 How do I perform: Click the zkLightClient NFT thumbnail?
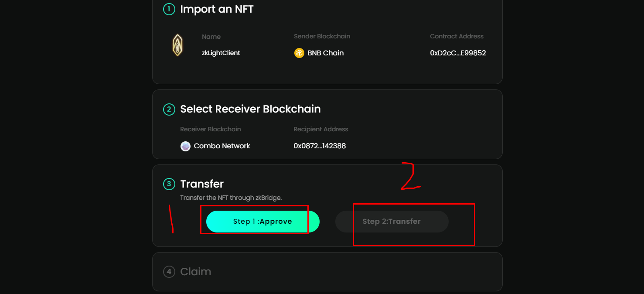pos(177,45)
